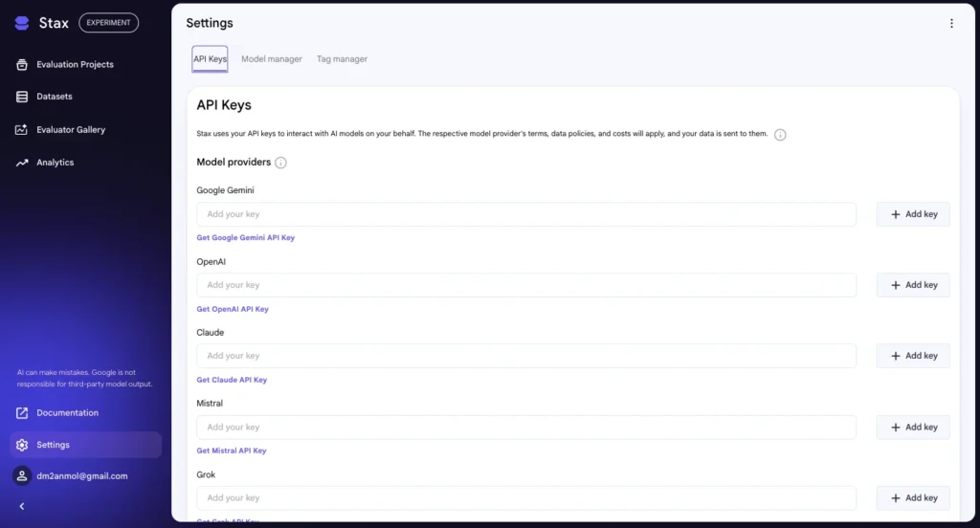
Task: Focus the Claude key input field
Action: tap(526, 356)
